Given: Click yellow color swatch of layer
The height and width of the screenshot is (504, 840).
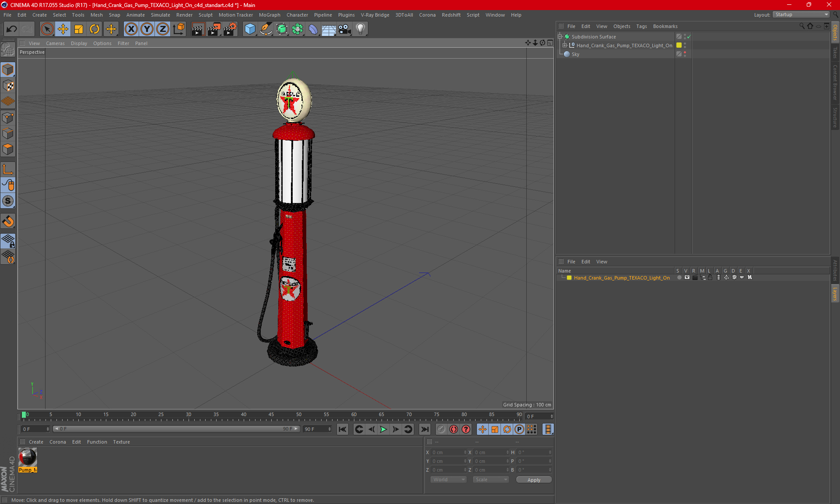Looking at the screenshot, I should tap(569, 278).
